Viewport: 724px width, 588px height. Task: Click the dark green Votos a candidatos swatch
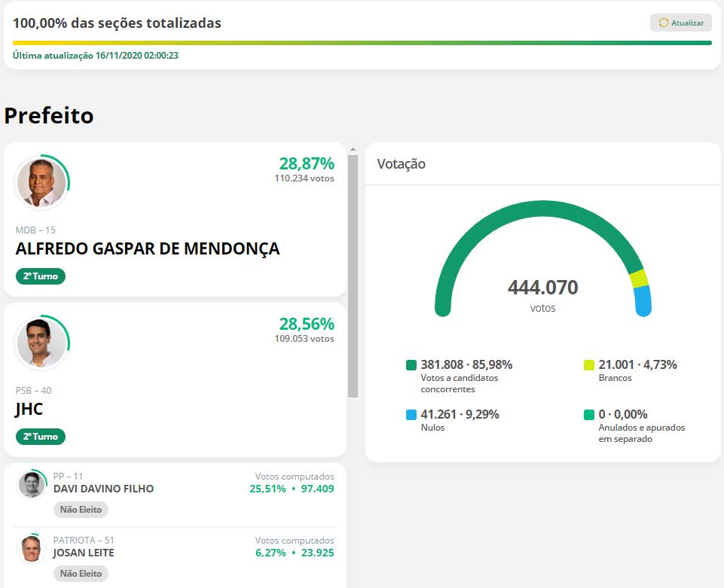click(x=411, y=365)
